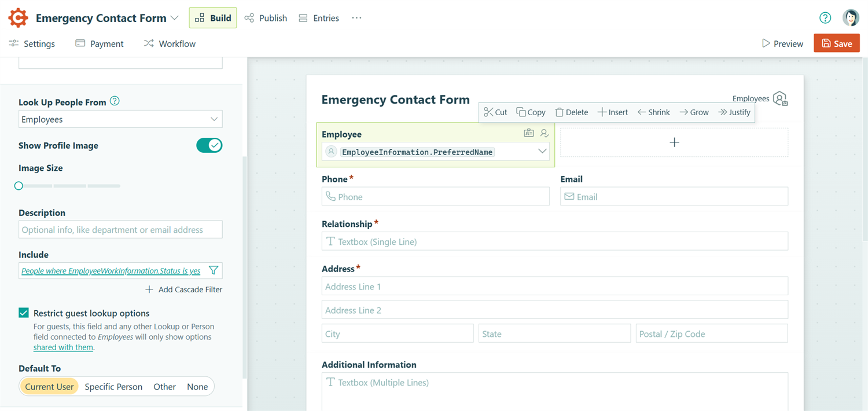Follow the shared with them link
The width and height of the screenshot is (868, 411).
63,347
